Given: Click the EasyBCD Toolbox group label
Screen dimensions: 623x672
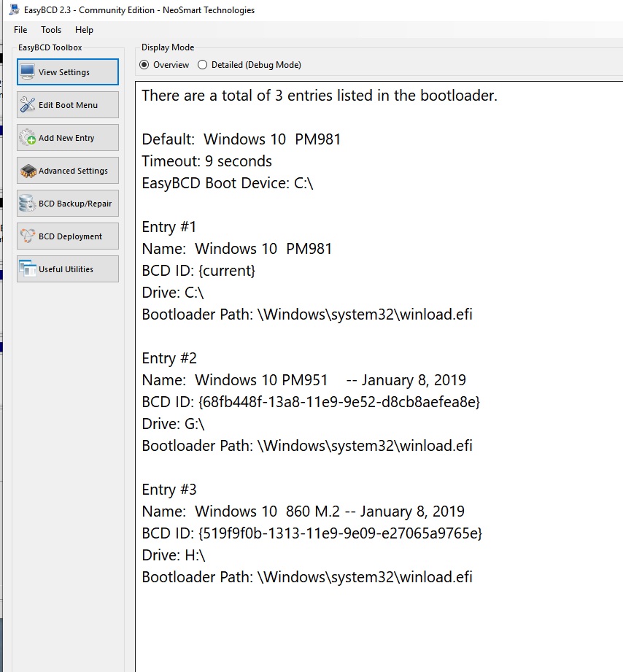Looking at the screenshot, I should tap(50, 47).
